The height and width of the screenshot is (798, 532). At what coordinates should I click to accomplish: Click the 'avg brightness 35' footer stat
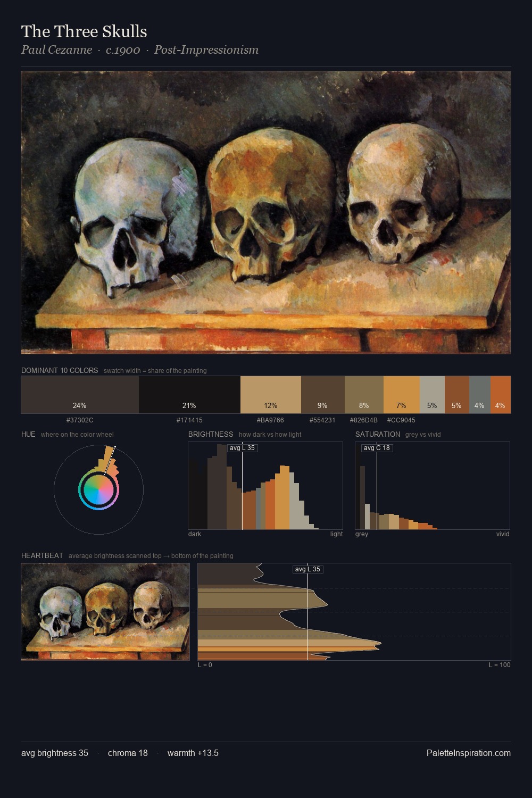pyautogui.click(x=55, y=753)
